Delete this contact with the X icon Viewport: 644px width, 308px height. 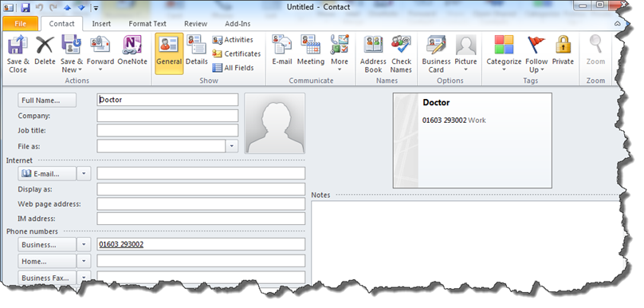tap(45, 50)
